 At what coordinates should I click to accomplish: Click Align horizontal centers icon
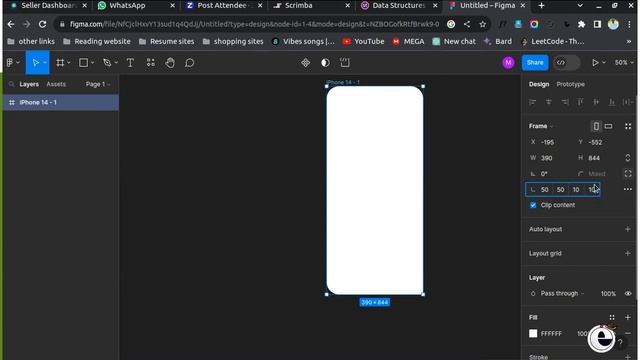[x=548, y=102]
